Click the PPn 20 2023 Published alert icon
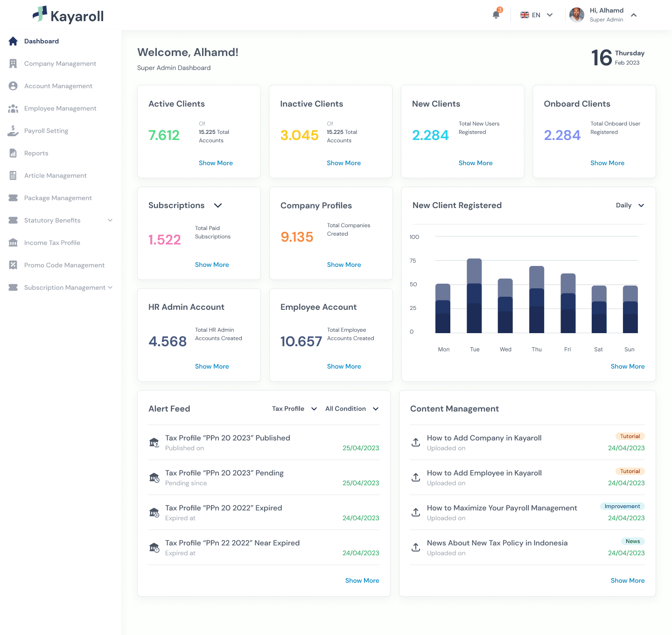Viewport: 672px width, 635px height. 154,442
